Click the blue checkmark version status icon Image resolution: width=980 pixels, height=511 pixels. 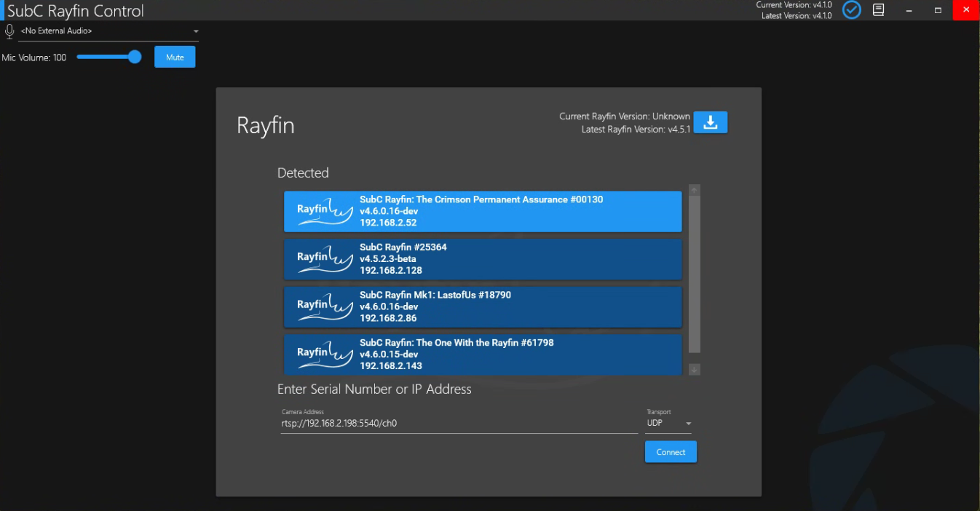coord(851,9)
